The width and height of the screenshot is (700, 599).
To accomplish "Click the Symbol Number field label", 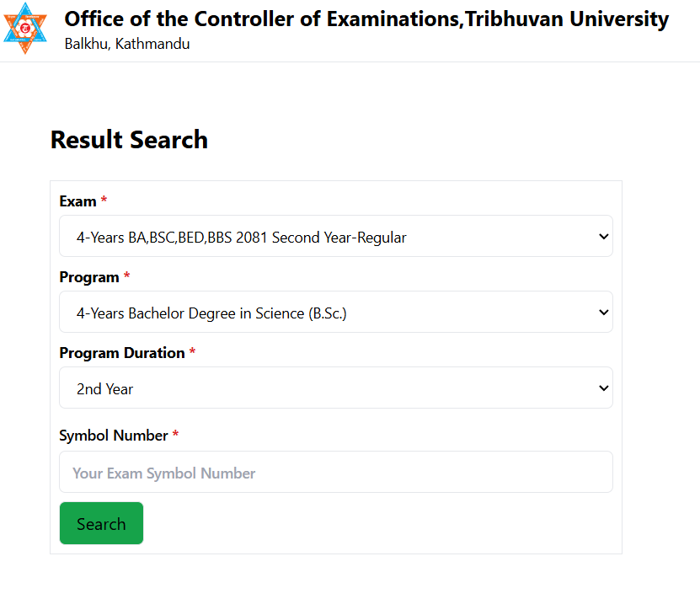I will (x=114, y=436).
